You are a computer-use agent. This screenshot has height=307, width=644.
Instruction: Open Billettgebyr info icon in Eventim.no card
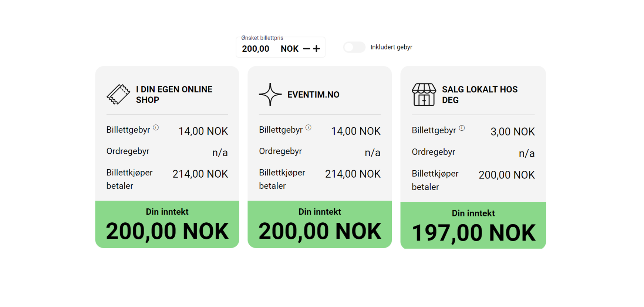(308, 127)
